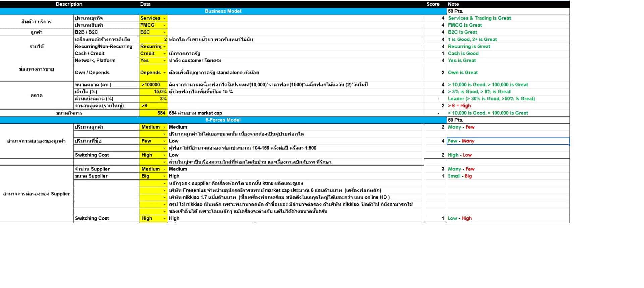Open the Yes dropdown for Network, Platform

coord(164,61)
